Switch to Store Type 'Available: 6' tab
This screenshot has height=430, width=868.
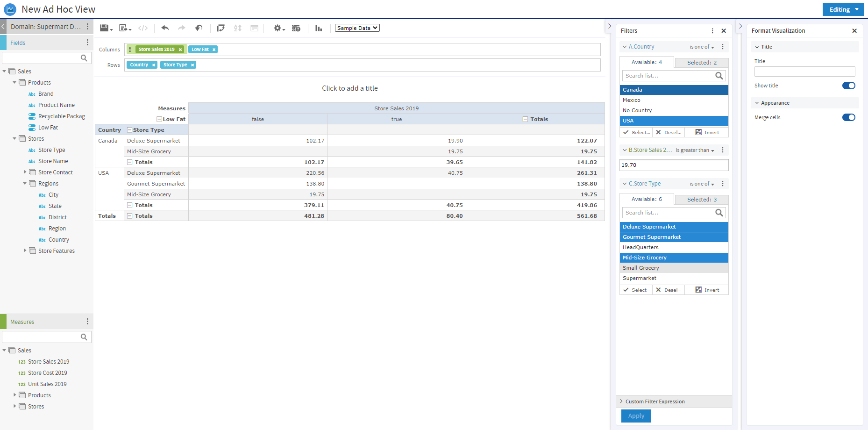[647, 199]
